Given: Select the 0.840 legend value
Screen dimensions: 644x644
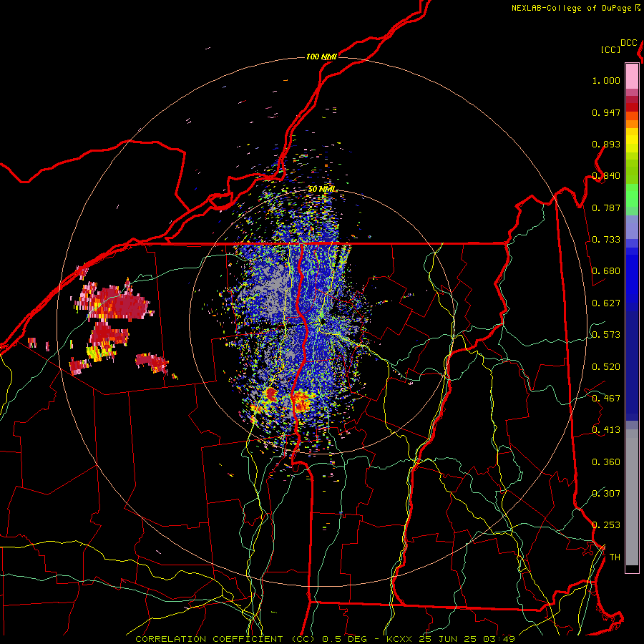Looking at the screenshot, I should pyautogui.click(x=606, y=176).
